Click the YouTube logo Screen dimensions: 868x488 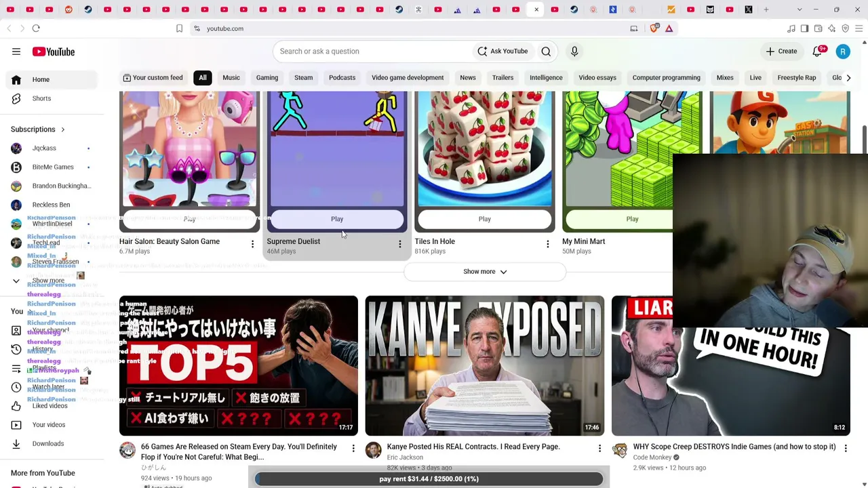tap(53, 52)
